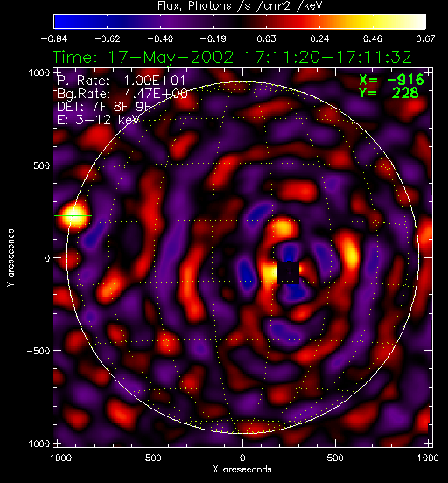Image resolution: width=448 pixels, height=483 pixels.
Task: Click the green crosshair marker on the flare
Action: coord(73,215)
